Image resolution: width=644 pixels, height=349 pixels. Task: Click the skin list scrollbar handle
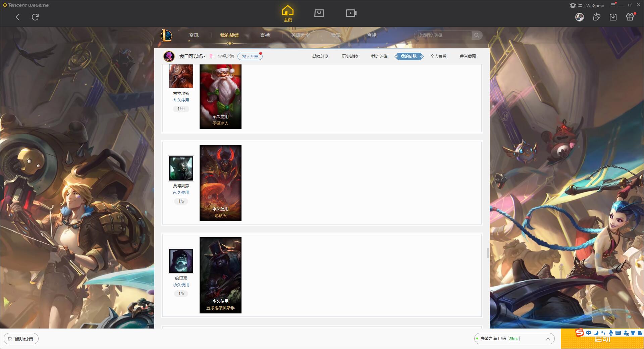(x=488, y=253)
